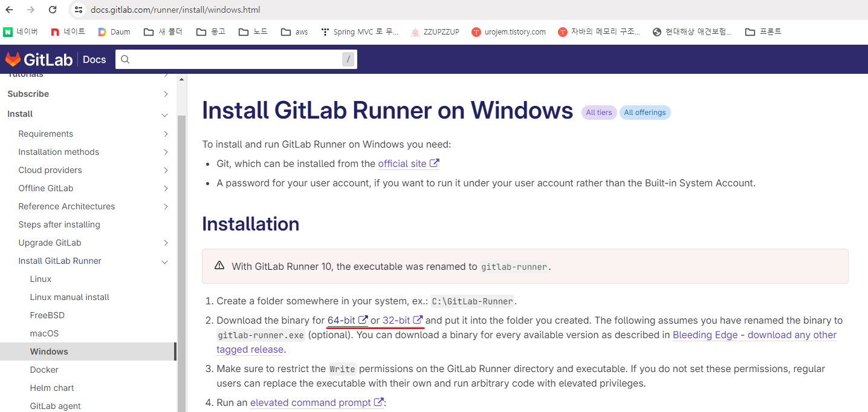Download the 32-bit binary link

point(403,320)
